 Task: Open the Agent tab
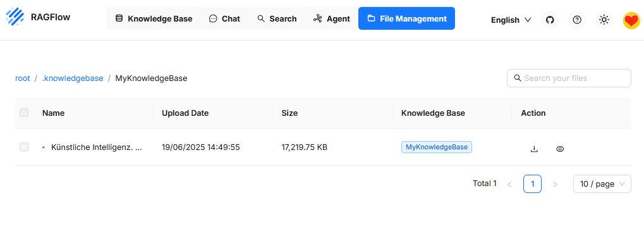pyautogui.click(x=331, y=18)
